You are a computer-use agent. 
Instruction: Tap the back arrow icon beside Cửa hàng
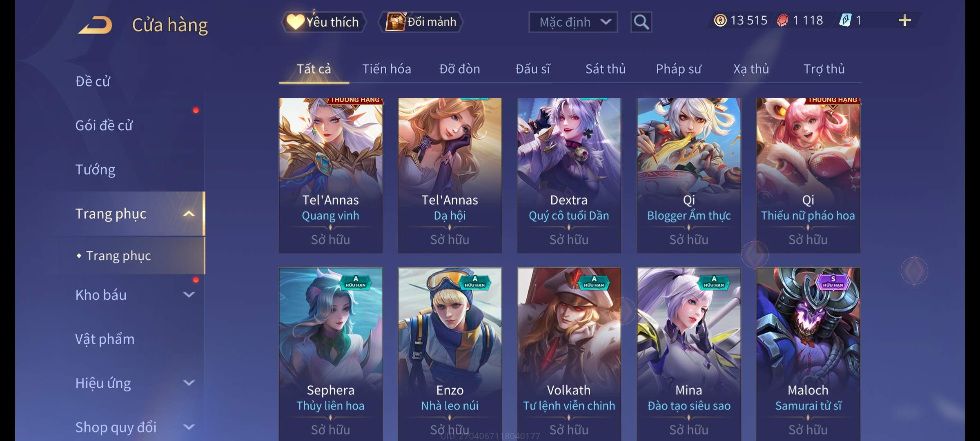click(96, 24)
